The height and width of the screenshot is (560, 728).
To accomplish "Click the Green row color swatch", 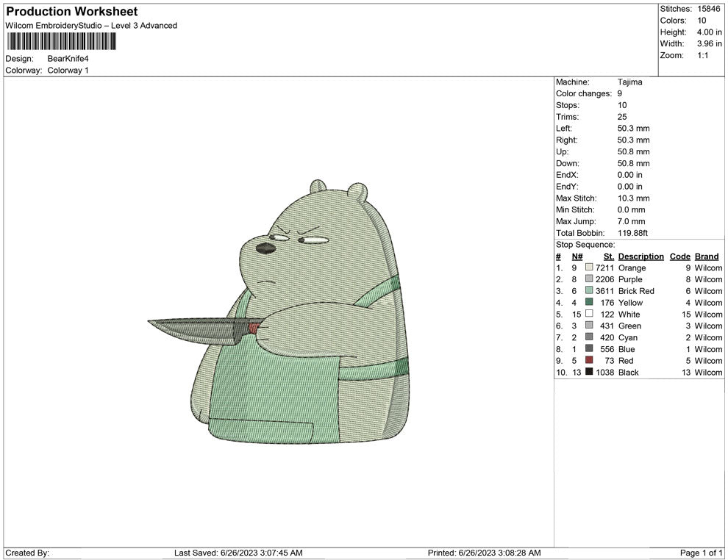I will click(589, 326).
